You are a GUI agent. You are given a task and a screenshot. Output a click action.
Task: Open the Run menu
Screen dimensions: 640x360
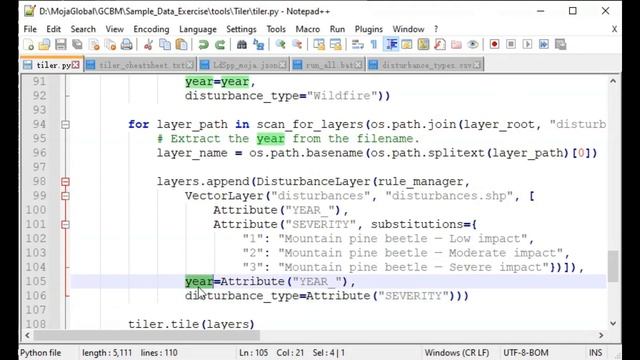(x=337, y=29)
